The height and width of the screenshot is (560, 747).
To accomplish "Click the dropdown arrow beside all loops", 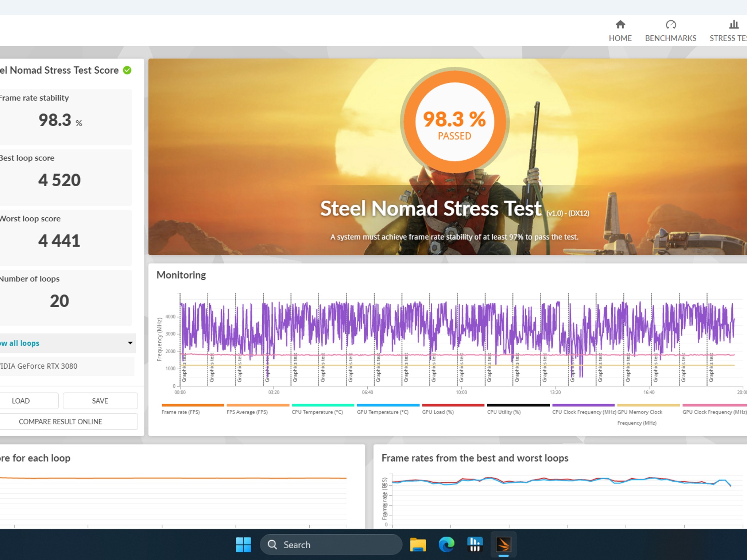I will click(130, 343).
